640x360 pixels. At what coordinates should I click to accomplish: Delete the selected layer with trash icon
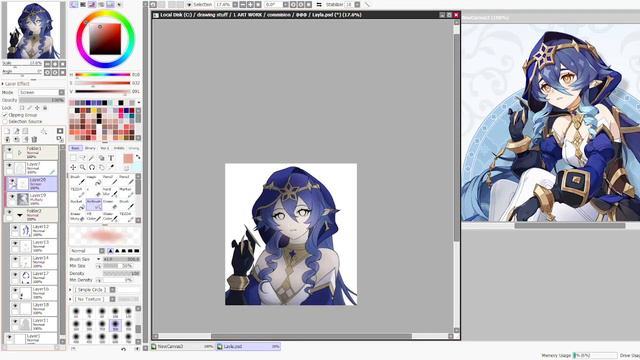[34, 139]
